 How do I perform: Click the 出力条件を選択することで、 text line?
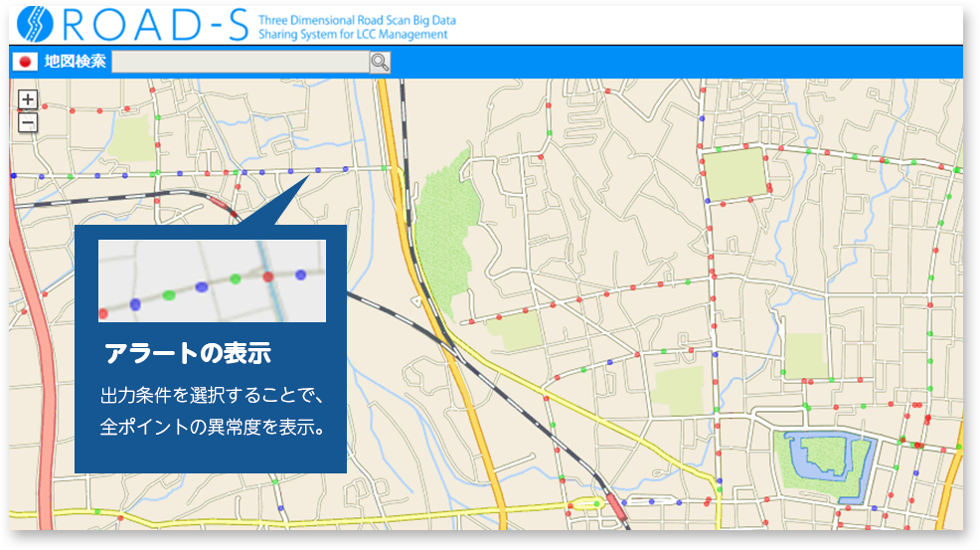tap(212, 396)
